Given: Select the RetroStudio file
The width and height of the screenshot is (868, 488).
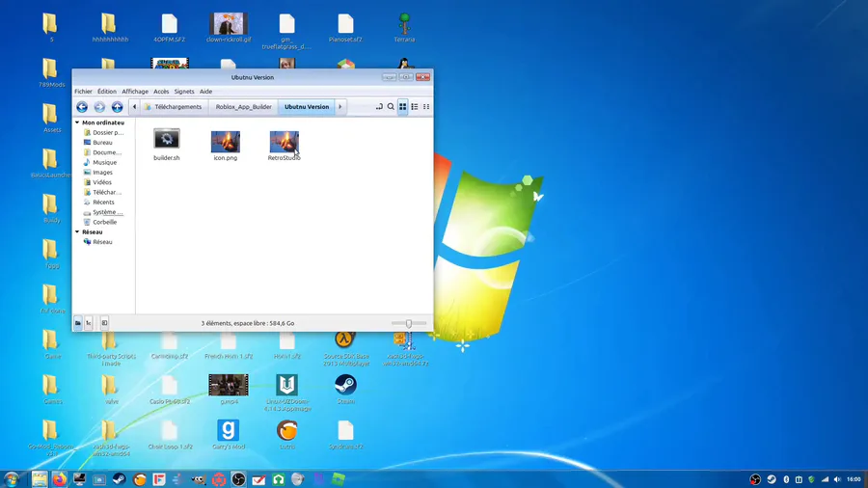Looking at the screenshot, I should [x=284, y=146].
